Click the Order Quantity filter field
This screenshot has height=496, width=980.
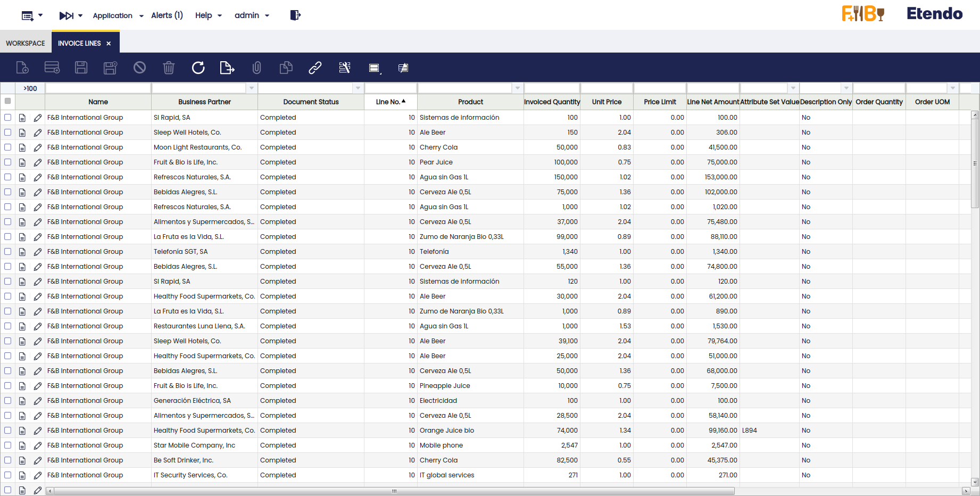coord(879,88)
